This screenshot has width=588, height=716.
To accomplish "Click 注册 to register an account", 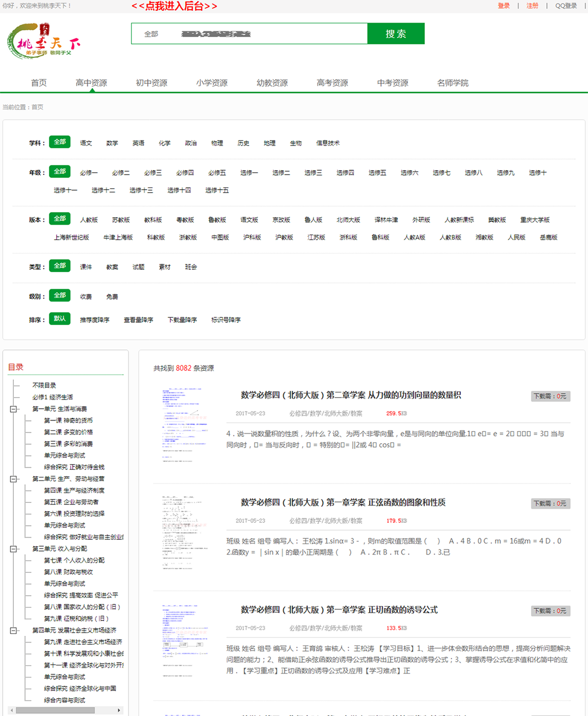I will (x=532, y=6).
